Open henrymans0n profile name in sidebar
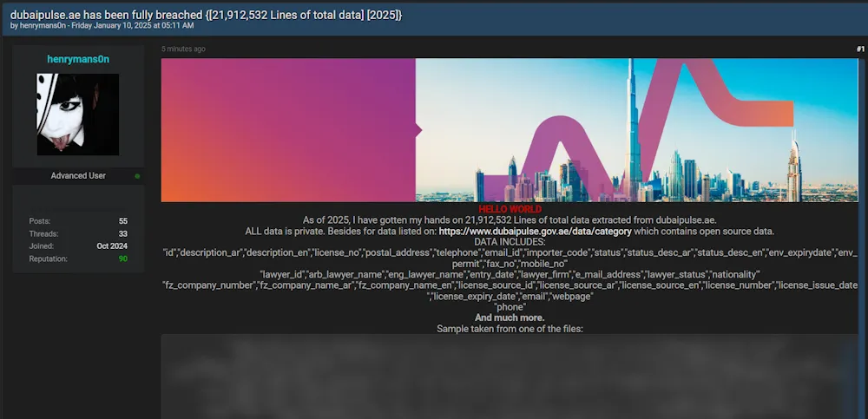This screenshot has width=868, height=419. pos(78,59)
